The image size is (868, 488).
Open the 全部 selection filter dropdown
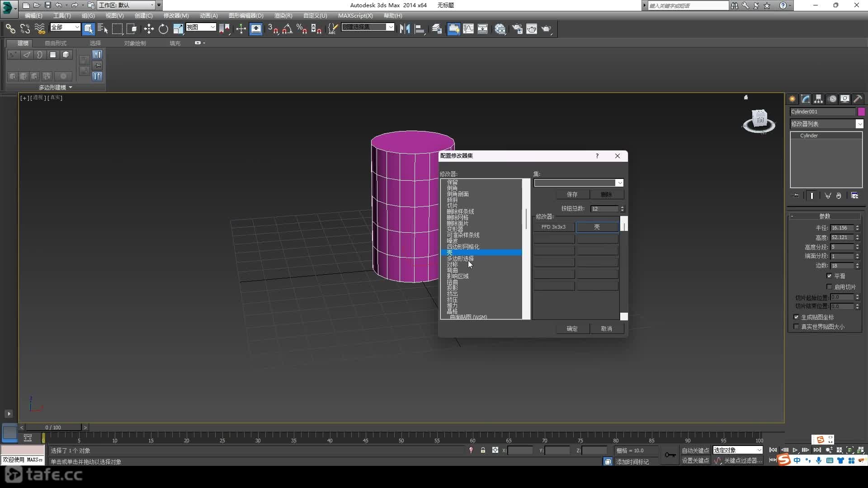(x=65, y=27)
